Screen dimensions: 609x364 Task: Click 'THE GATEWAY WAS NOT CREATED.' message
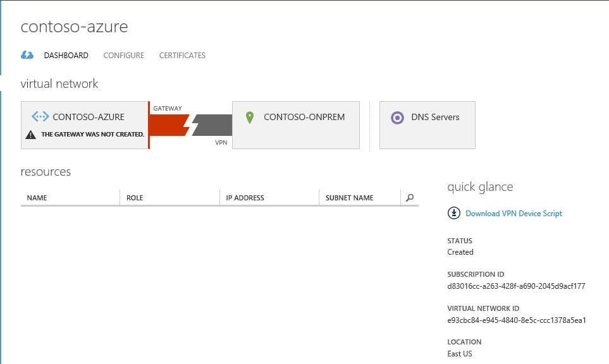93,134
